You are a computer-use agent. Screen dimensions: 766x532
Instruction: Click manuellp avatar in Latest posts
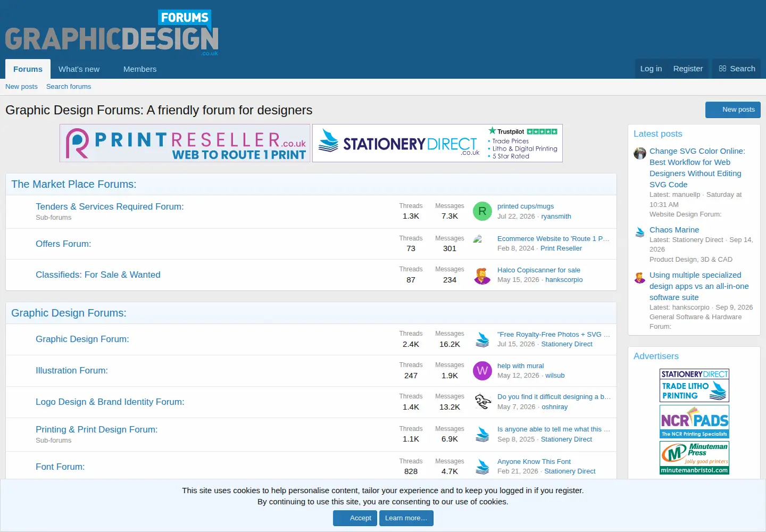pos(640,153)
